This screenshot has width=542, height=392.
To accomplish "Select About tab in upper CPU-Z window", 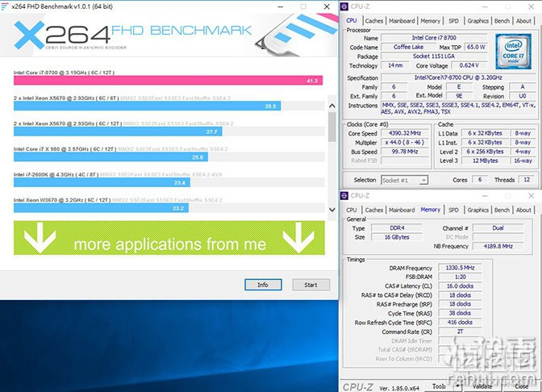I will click(523, 21).
